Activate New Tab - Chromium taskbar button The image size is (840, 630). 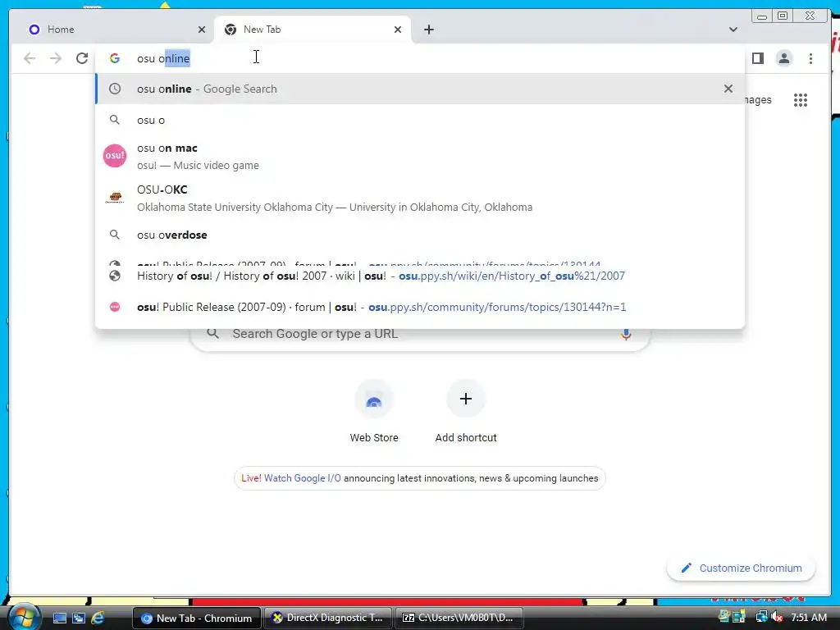coord(197,618)
